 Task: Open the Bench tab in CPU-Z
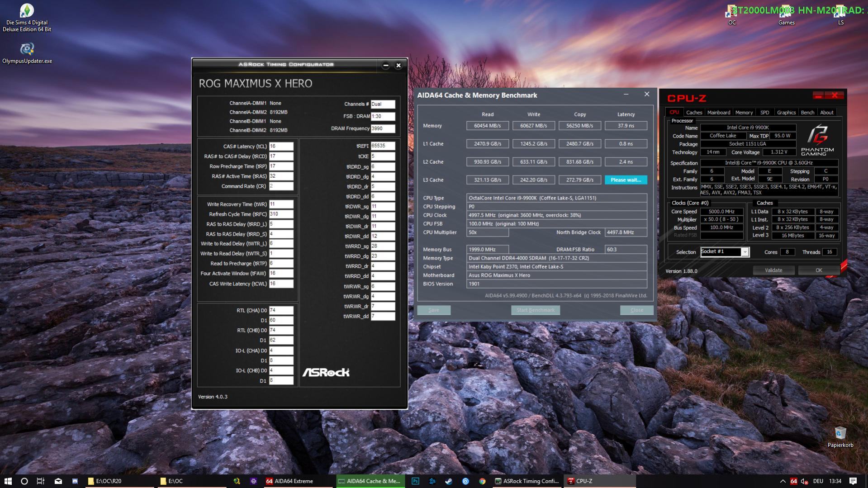[807, 113]
